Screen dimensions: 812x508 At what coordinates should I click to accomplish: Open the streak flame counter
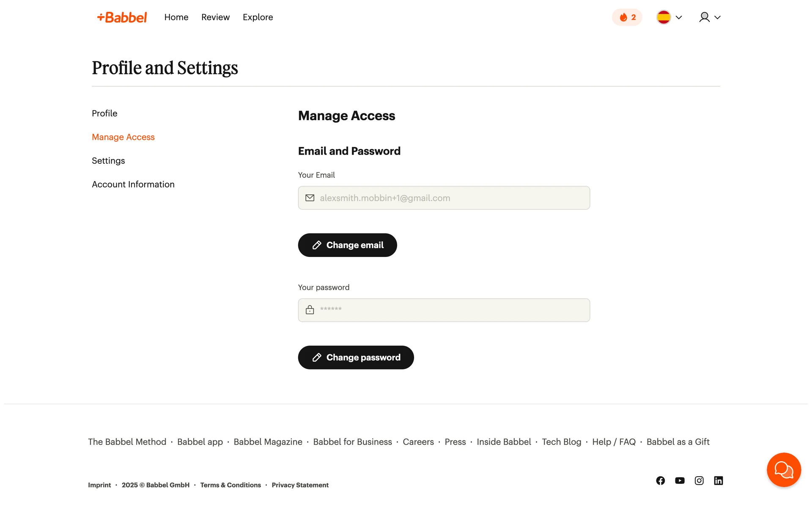(627, 17)
